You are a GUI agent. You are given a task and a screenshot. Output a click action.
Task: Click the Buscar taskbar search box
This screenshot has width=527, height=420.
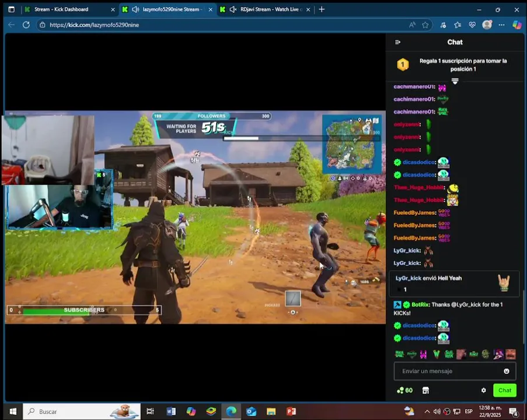pyautogui.click(x=82, y=411)
